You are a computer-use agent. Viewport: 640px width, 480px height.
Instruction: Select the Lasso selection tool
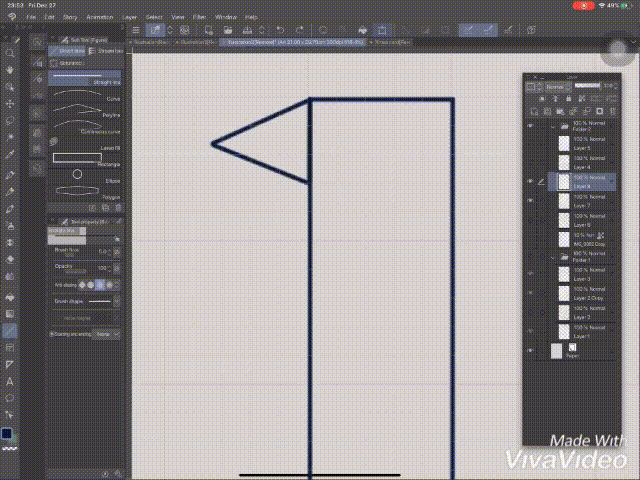10,120
